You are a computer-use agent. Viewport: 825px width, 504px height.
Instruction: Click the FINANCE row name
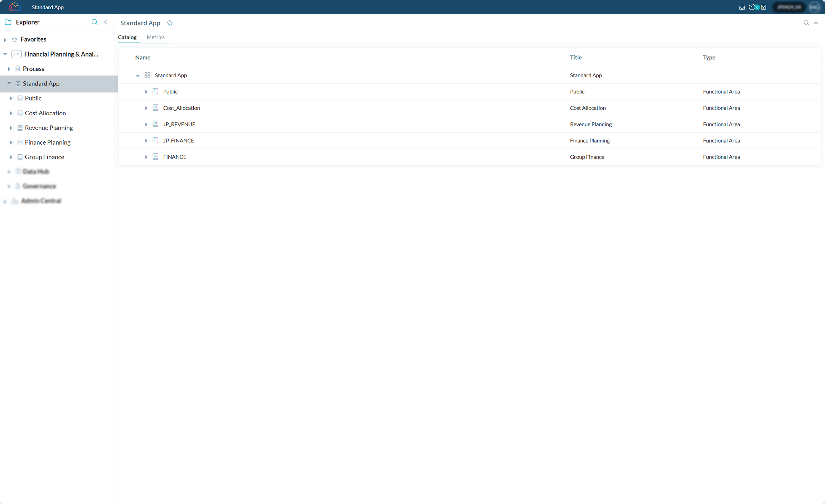[x=174, y=157]
